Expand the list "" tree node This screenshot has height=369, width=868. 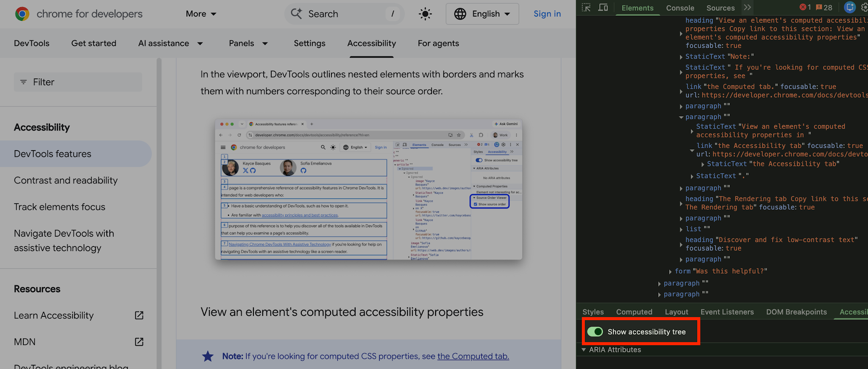tap(681, 229)
